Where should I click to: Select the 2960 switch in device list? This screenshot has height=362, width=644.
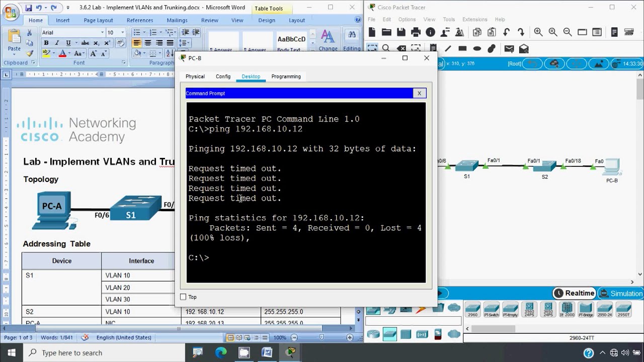click(x=472, y=310)
